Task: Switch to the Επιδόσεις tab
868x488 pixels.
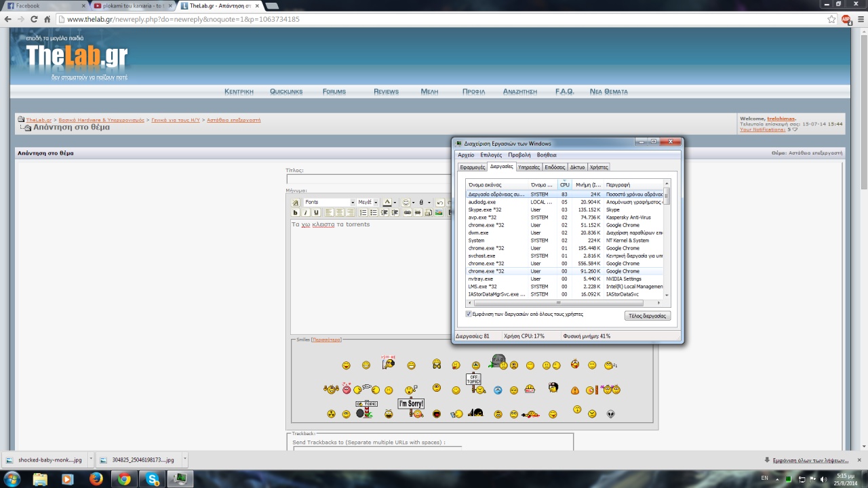Action: pyautogui.click(x=555, y=167)
